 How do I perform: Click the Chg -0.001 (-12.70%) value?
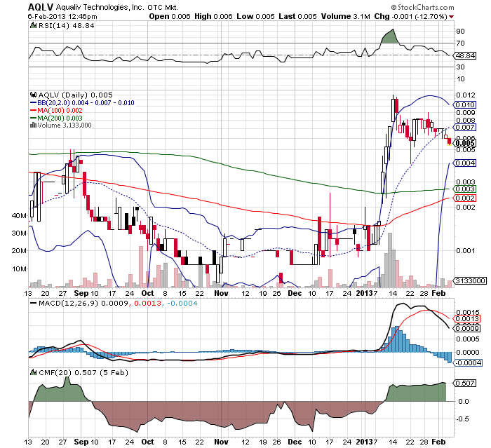[x=410, y=16]
